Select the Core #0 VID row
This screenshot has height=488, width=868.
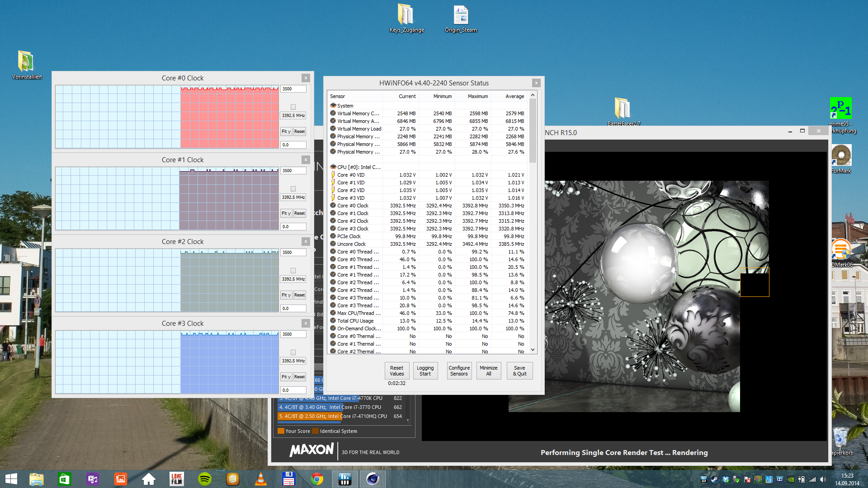point(428,175)
